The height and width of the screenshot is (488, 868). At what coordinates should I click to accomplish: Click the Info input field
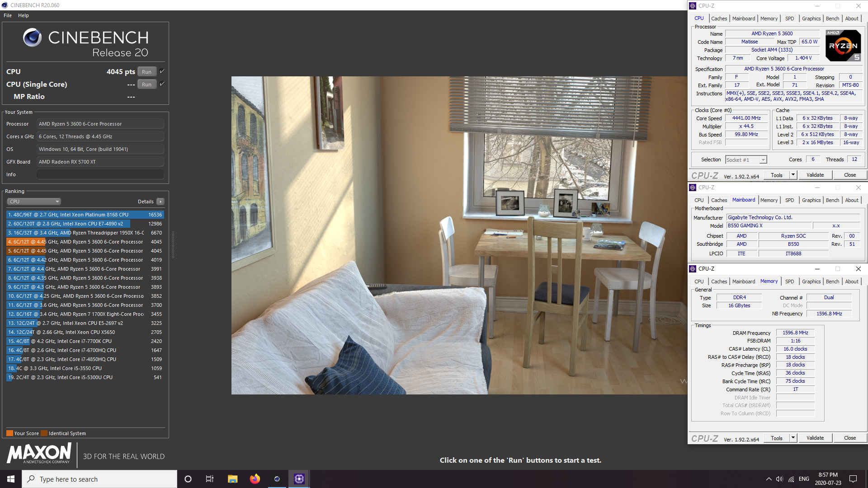click(100, 174)
